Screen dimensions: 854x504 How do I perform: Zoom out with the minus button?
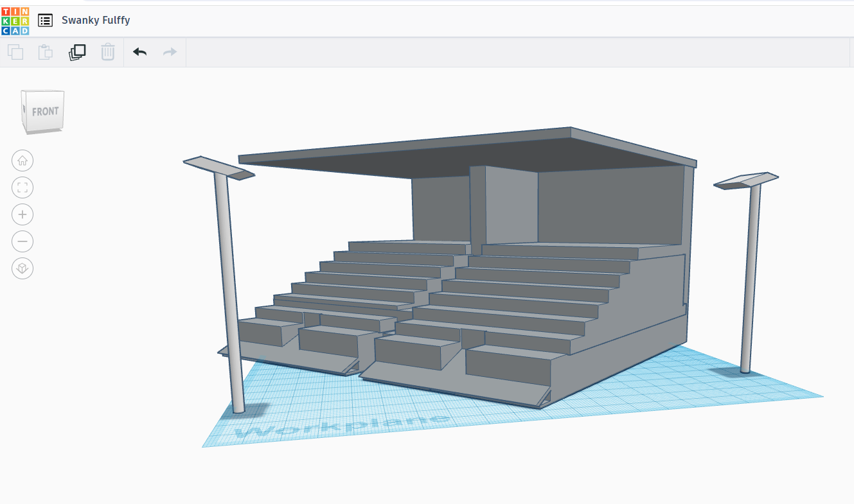(22, 241)
